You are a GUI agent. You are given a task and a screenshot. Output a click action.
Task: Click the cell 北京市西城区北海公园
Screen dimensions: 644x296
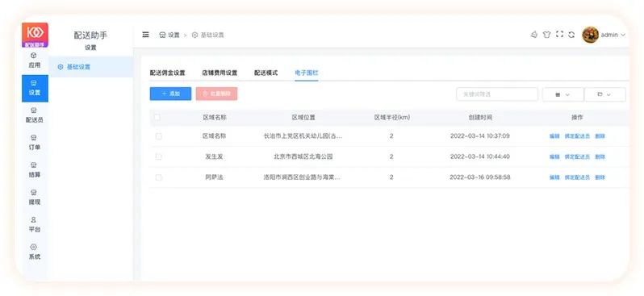[303, 156]
